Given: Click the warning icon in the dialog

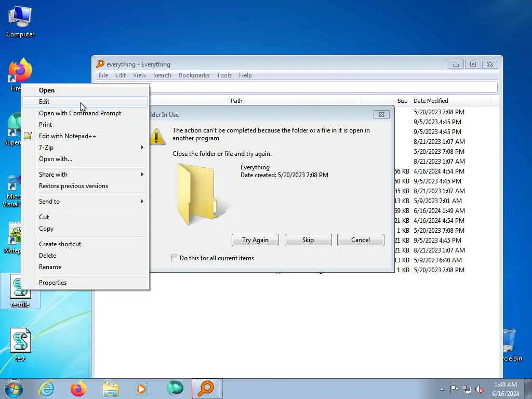Looking at the screenshot, I should 157,137.
